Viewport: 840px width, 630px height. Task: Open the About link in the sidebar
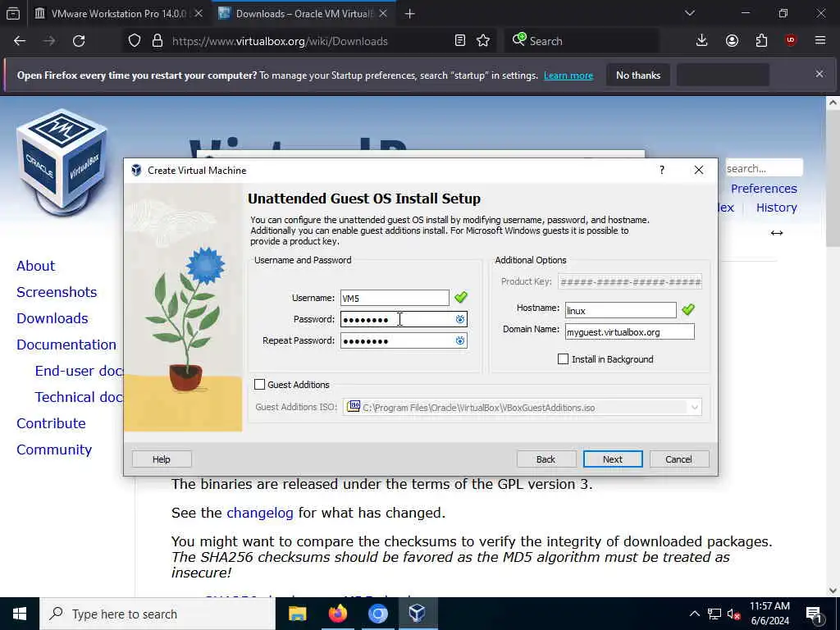pos(36,266)
